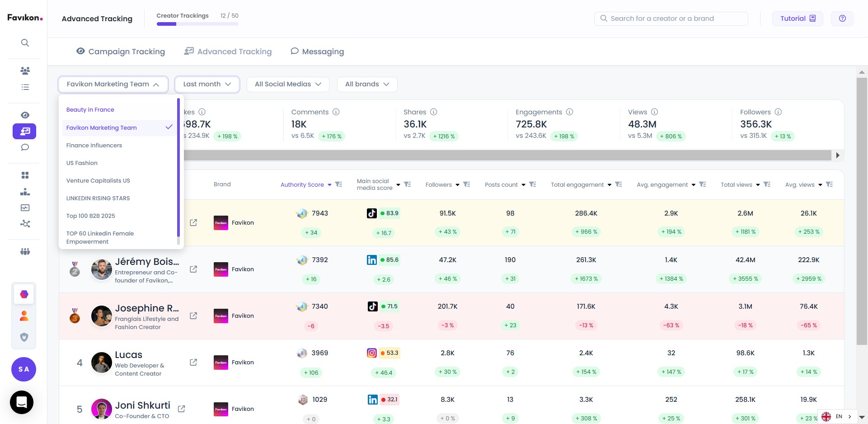The height and width of the screenshot is (424, 868).
Task: Open the filter icon for Followers column
Action: pos(467,184)
